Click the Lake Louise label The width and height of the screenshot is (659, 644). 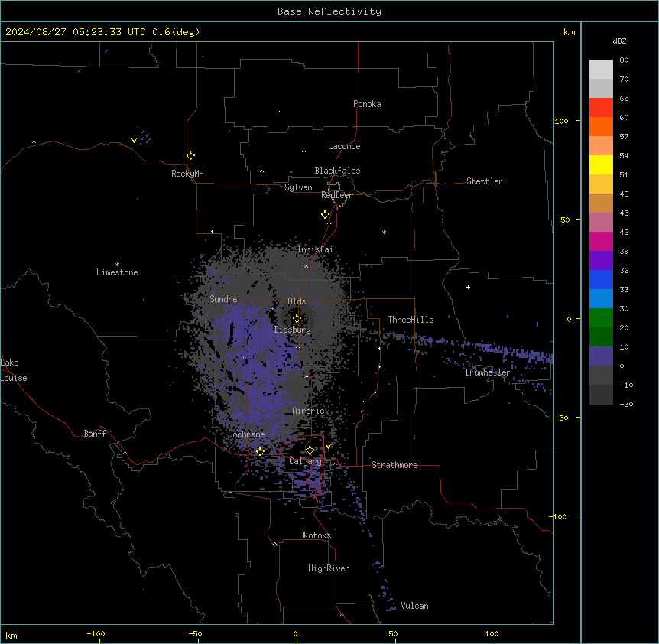14,370
